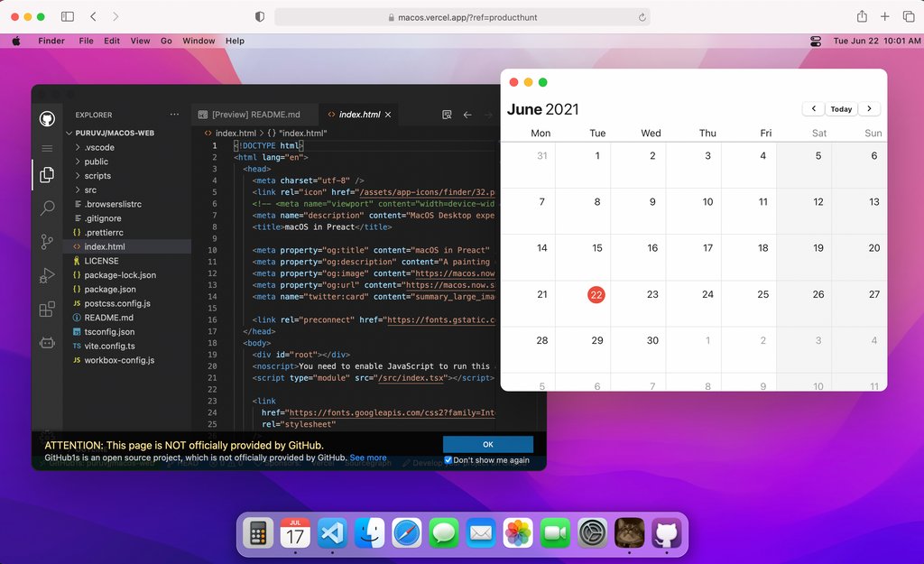Viewport: 924px width, 564px height.
Task: Open the Control Center icon in the menu bar
Action: pyautogui.click(x=816, y=42)
